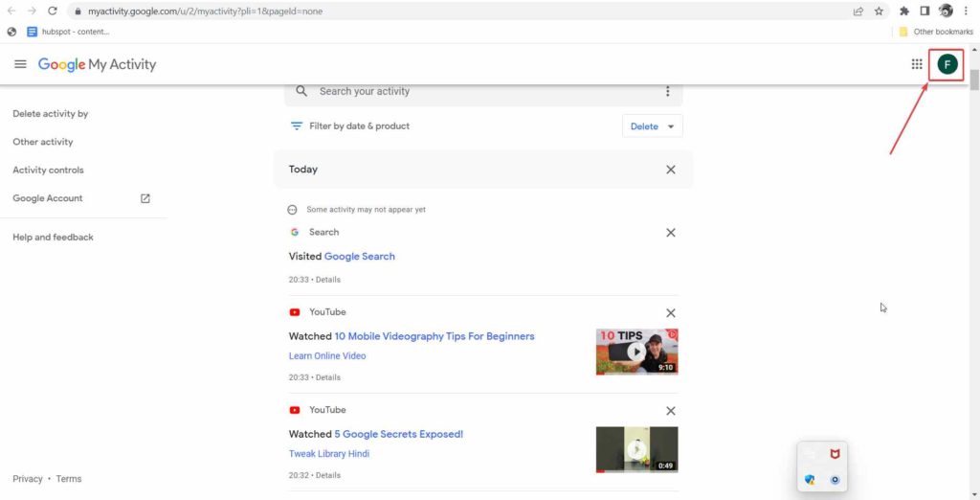This screenshot has width=980, height=500.
Task: Show Details for Google Search visit
Action: pos(328,280)
